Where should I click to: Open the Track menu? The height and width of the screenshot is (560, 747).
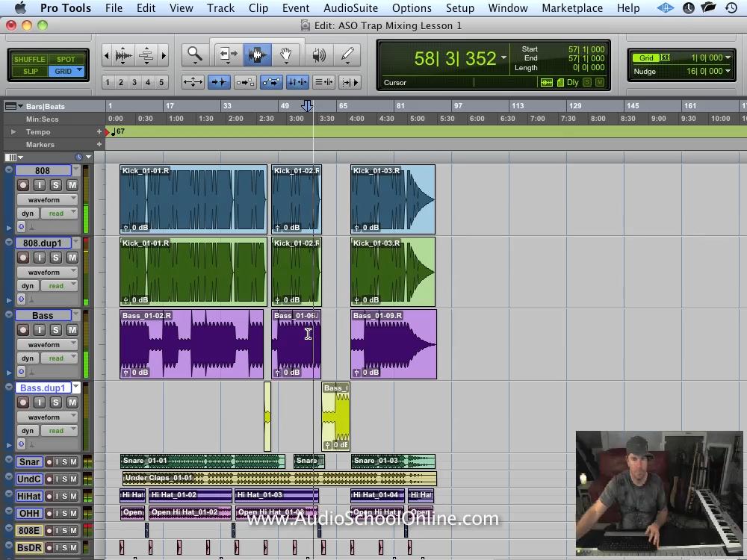pyautogui.click(x=220, y=8)
